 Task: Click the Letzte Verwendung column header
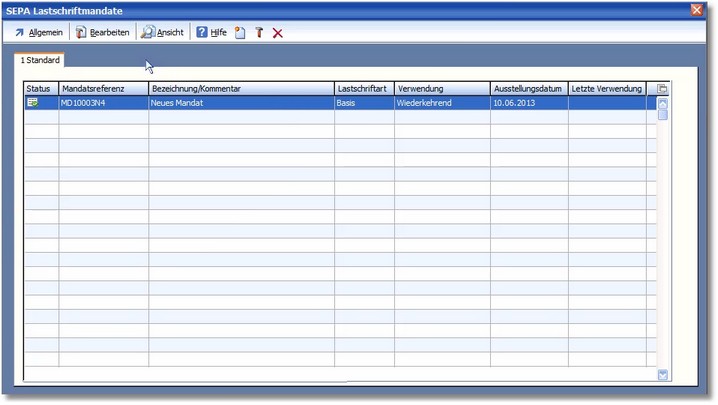pyautogui.click(x=606, y=89)
